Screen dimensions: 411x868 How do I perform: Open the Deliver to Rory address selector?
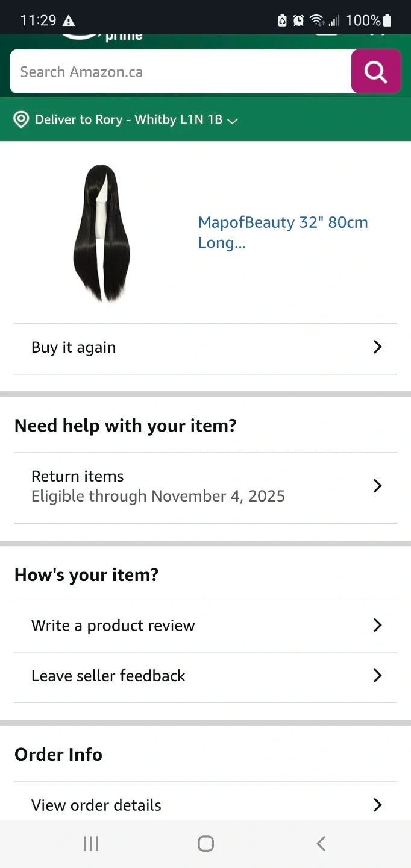tap(136, 119)
